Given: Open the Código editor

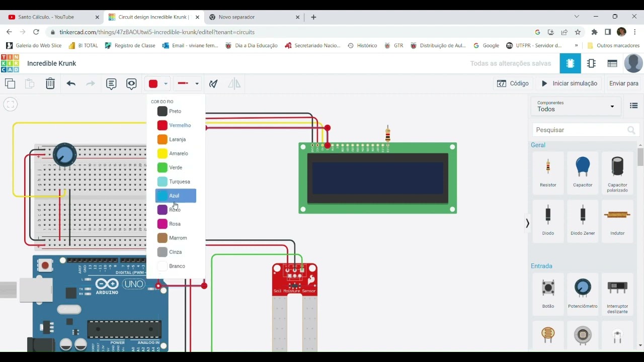Looking at the screenshot, I should [x=513, y=83].
